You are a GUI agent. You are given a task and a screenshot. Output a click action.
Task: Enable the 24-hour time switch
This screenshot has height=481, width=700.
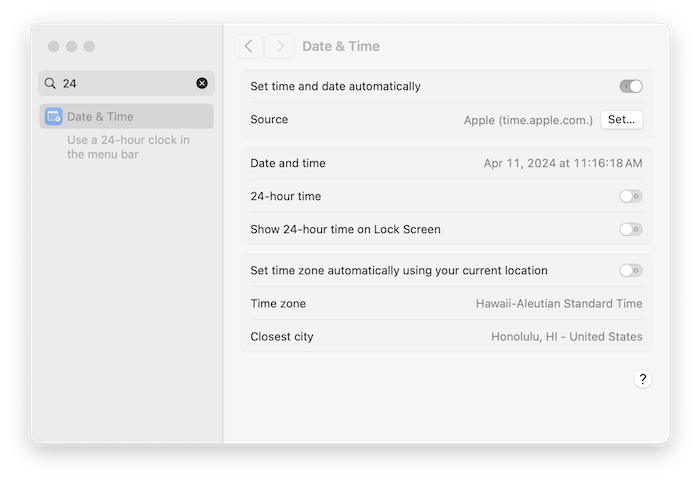(631, 196)
